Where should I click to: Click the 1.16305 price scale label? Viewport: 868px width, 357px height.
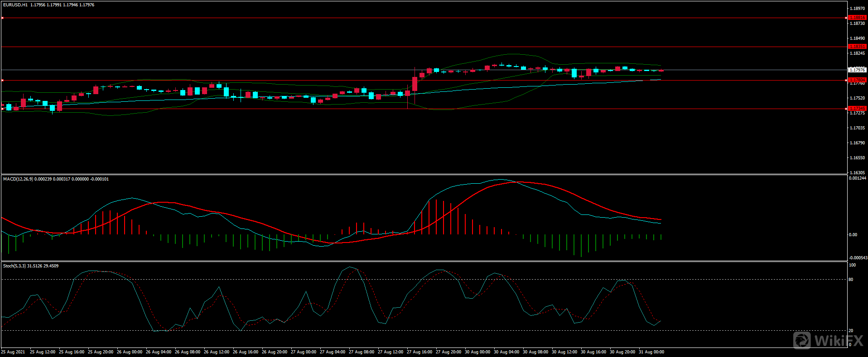(857, 173)
